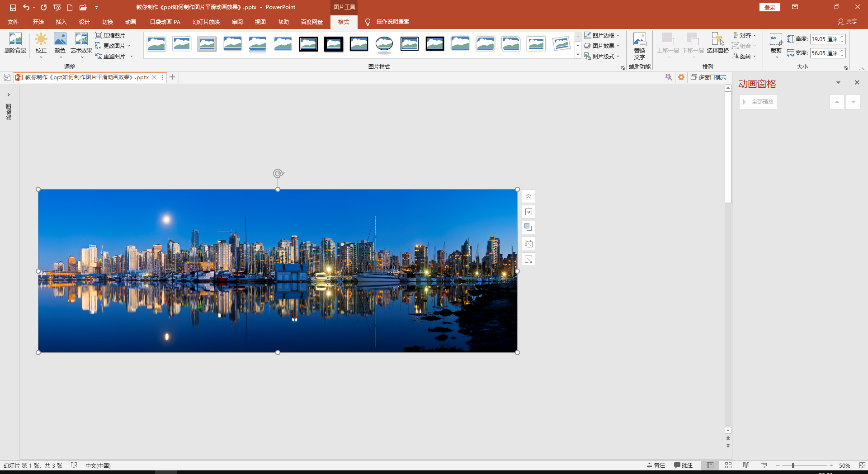868x474 pixels.
Task: Open the Pocket Animation PA tab
Action: 165,22
